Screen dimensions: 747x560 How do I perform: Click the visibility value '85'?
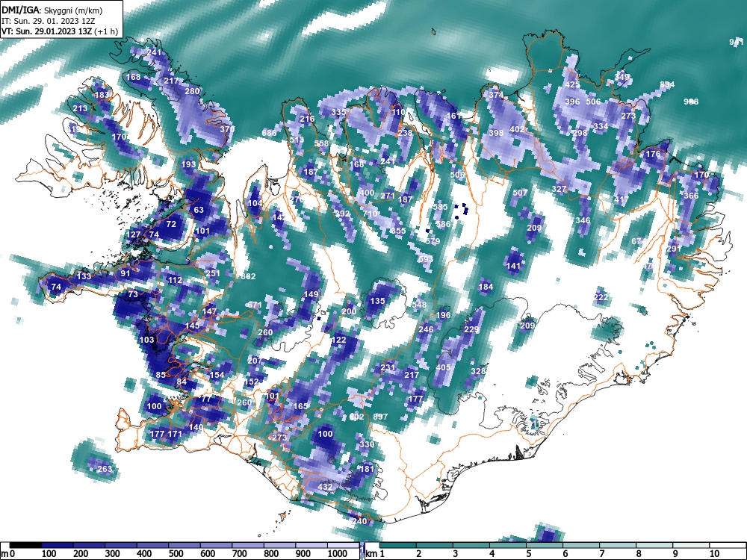[161, 375]
